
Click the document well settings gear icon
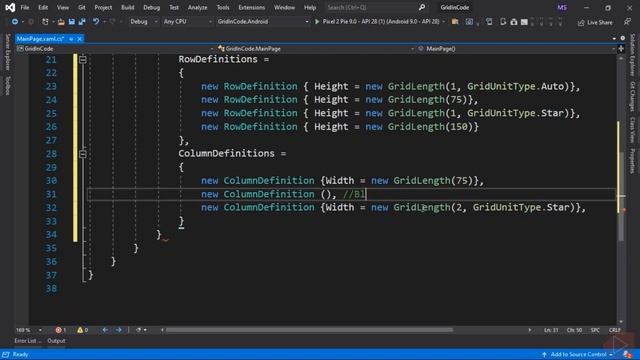622,38
